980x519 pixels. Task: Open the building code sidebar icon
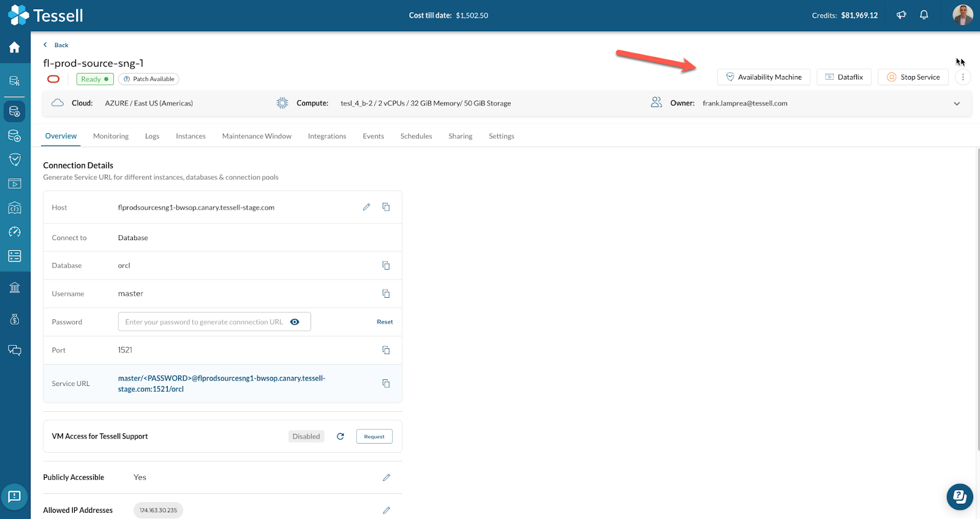(15, 208)
